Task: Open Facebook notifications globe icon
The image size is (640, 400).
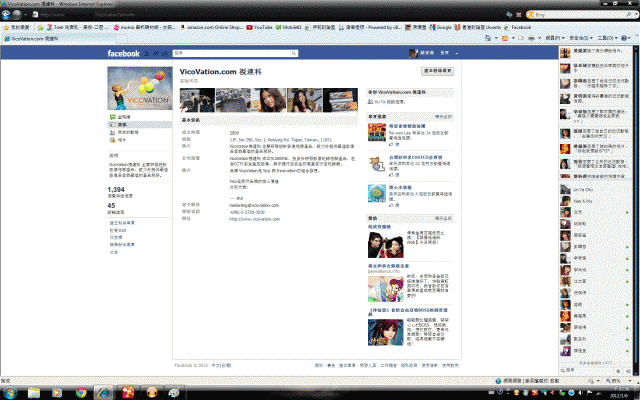Action: (165, 53)
